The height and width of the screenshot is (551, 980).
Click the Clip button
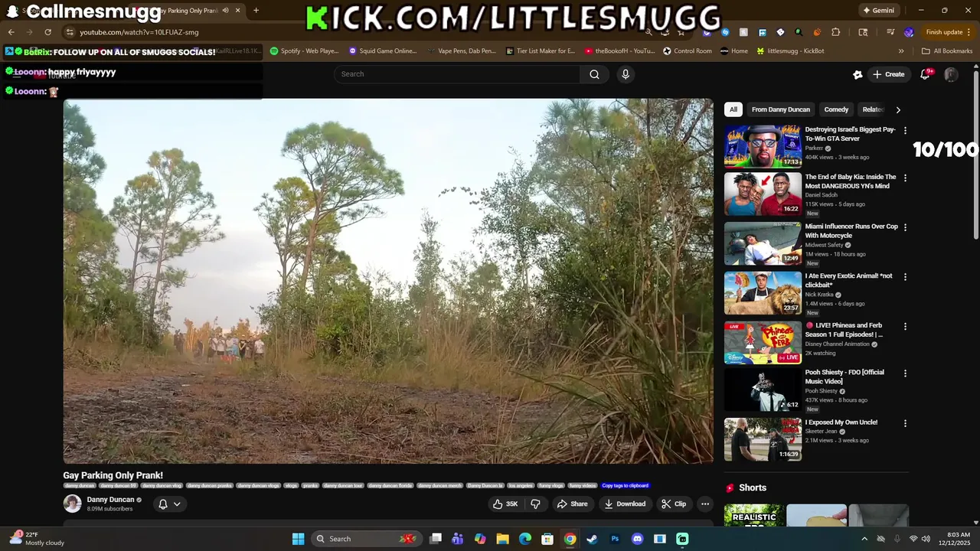tap(674, 504)
